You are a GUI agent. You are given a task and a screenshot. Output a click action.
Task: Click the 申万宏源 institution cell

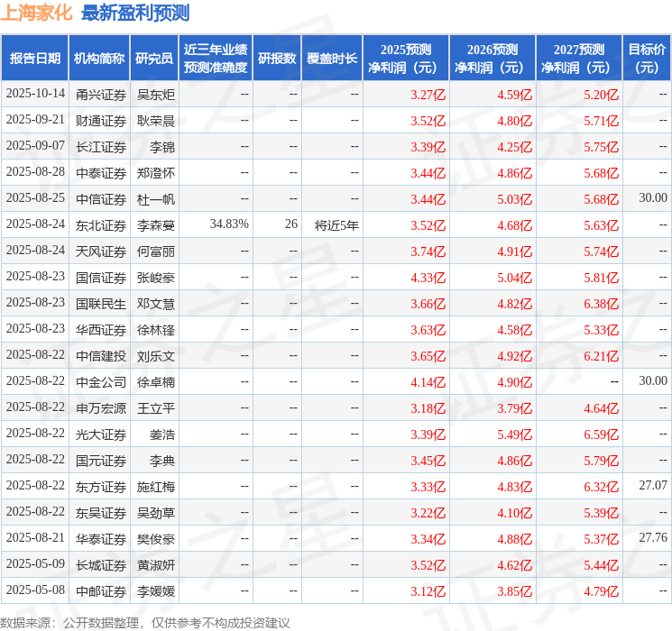[x=101, y=408]
